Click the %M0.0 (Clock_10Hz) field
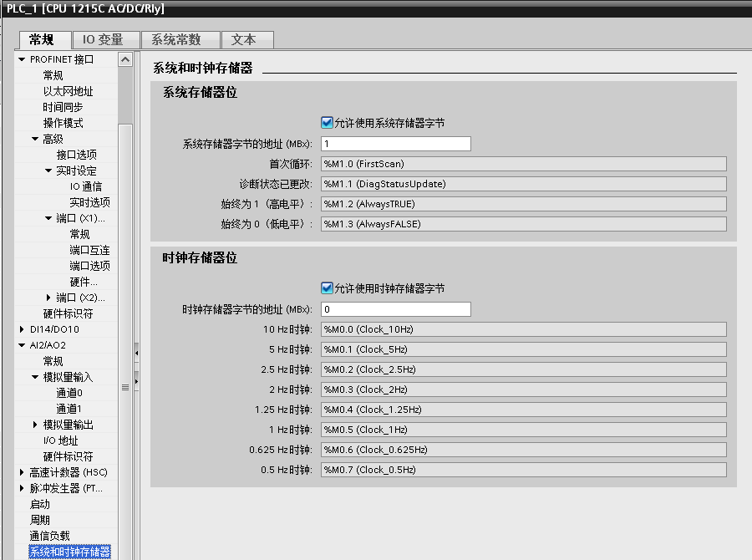The image size is (752, 560). pyautogui.click(x=524, y=329)
